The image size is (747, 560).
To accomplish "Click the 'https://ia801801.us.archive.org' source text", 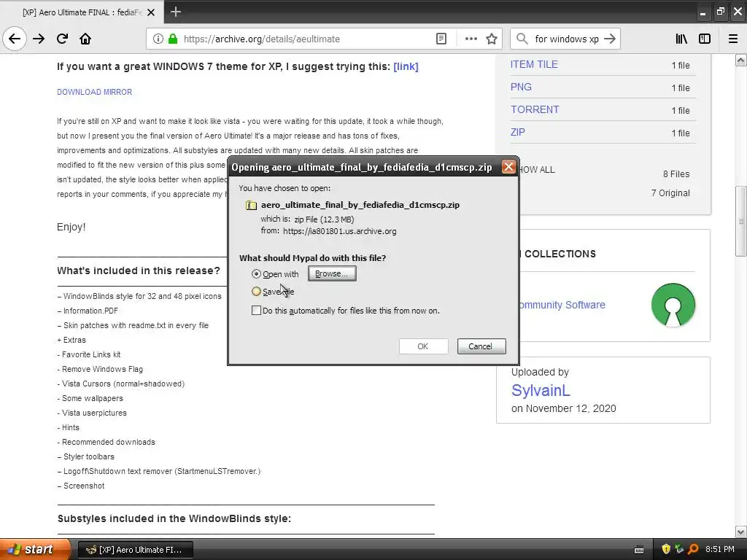I will 340,231.
